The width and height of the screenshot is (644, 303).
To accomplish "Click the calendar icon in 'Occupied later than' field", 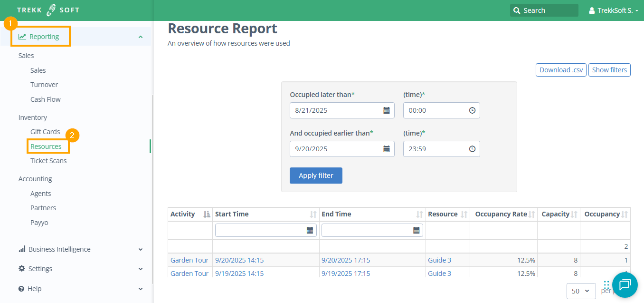I will [387, 110].
